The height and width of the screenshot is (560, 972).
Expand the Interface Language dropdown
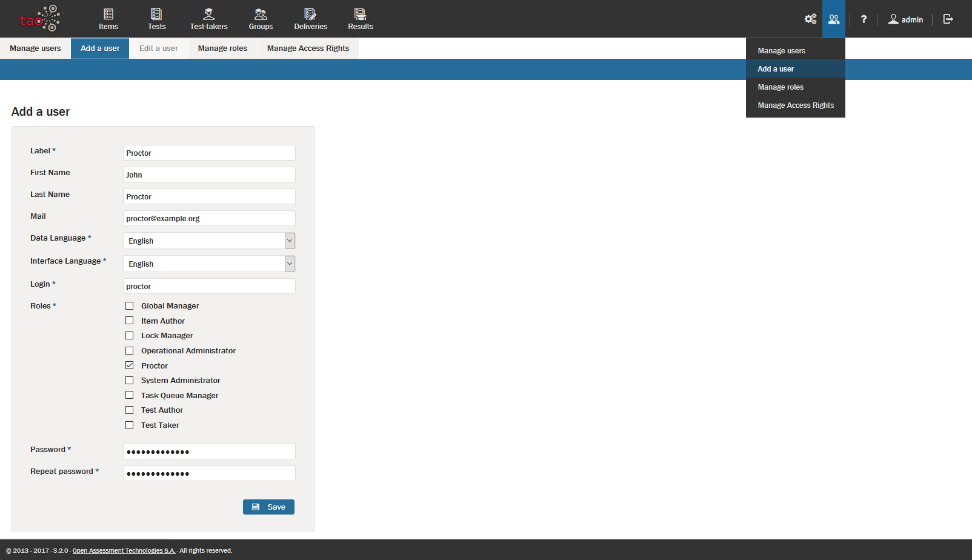(x=290, y=264)
